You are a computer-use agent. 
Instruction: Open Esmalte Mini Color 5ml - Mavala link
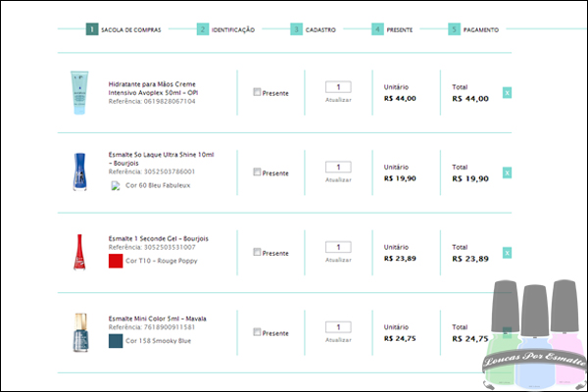(x=158, y=318)
